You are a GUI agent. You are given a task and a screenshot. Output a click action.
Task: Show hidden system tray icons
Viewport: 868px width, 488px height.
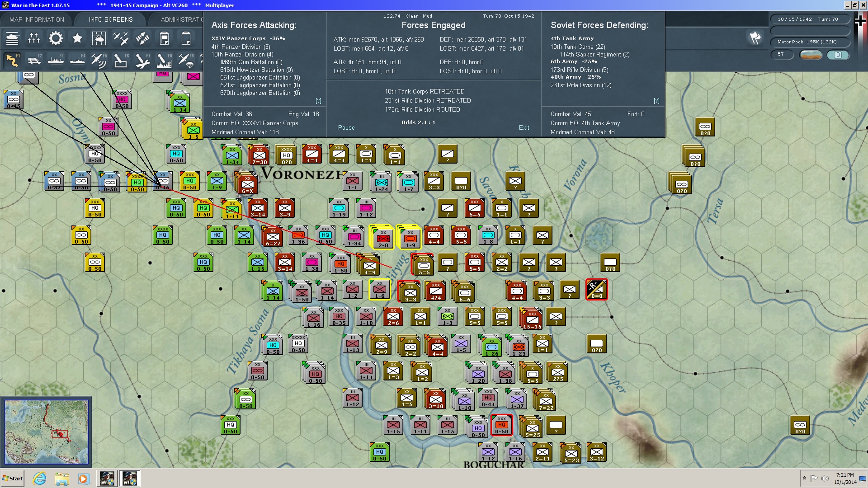[804, 478]
